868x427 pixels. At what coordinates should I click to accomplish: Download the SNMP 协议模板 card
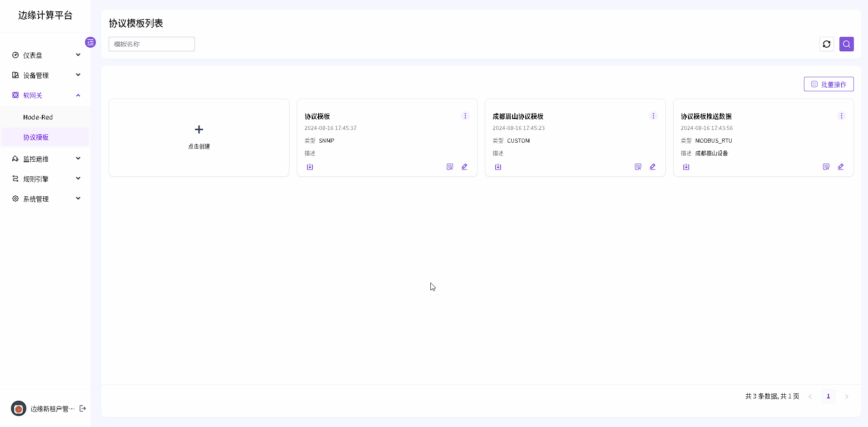coord(310,167)
